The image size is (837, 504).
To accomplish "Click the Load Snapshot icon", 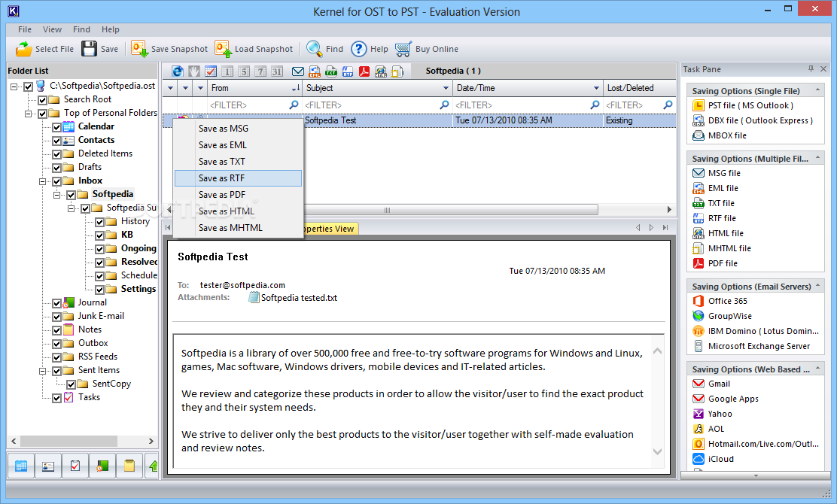I will coord(223,49).
